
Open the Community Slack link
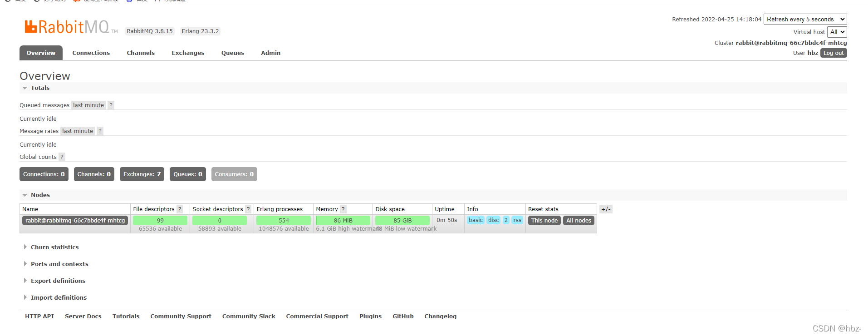(x=249, y=316)
